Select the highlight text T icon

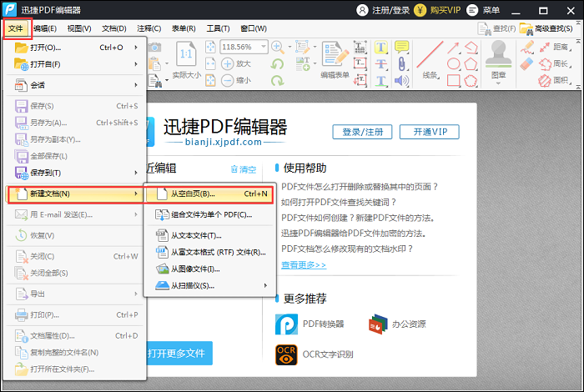click(380, 48)
